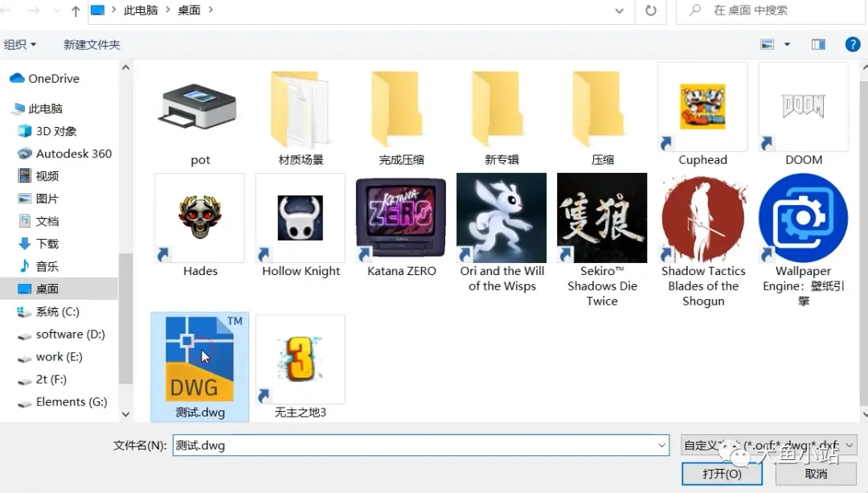Click the help question mark icon
868x493 pixels.
click(x=853, y=44)
